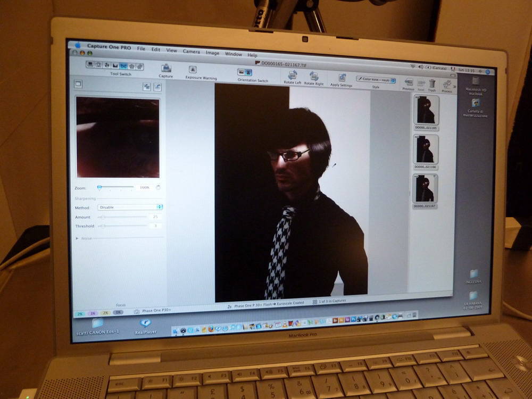Switch to portrait orientation in Orientation Switch
This screenshot has width=532, height=399.
248,72
